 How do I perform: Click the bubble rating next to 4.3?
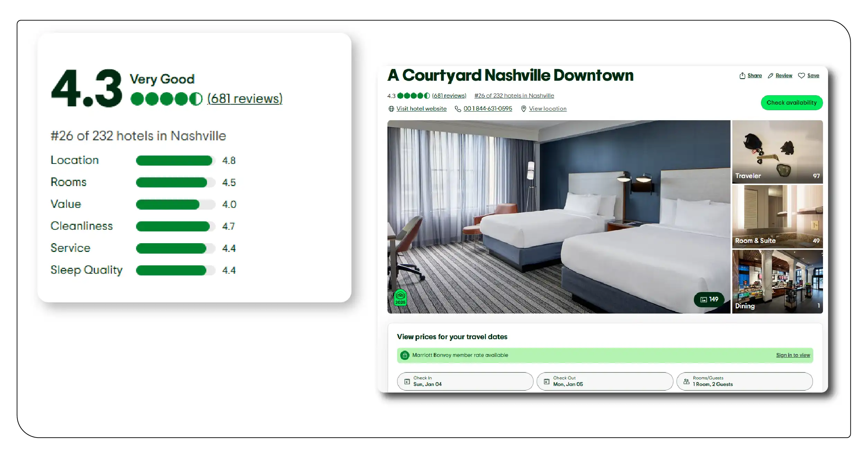pyautogui.click(x=413, y=96)
